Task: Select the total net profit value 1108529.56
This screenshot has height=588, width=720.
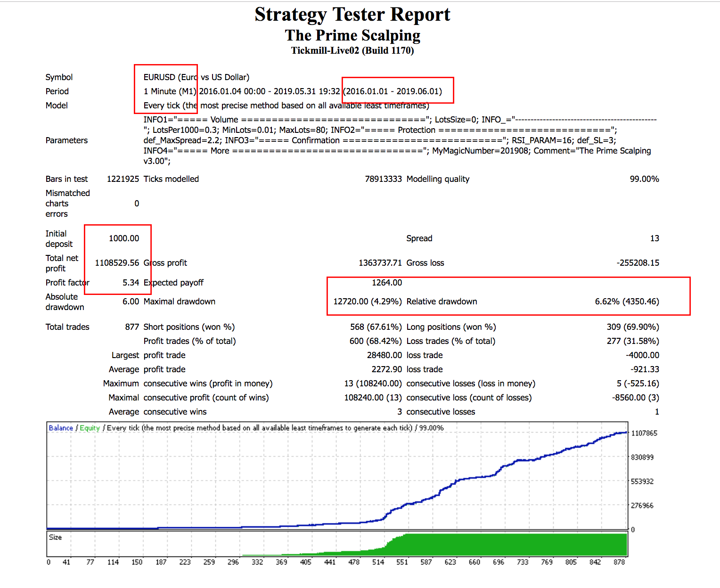Action: click(117, 263)
